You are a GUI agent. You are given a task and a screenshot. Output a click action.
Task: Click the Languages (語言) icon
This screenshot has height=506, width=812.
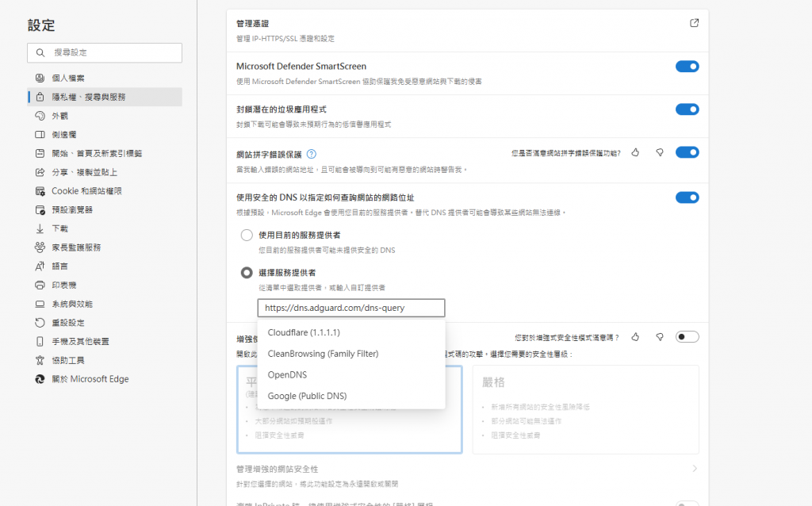[40, 266]
